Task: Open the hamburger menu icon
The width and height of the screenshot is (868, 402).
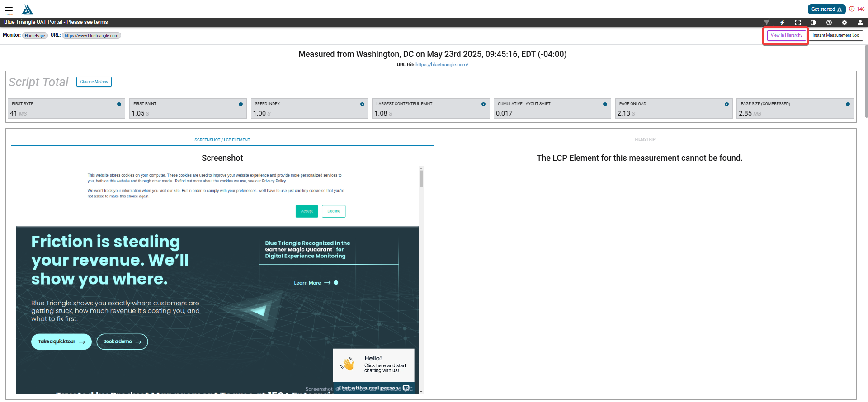Action: (x=9, y=9)
